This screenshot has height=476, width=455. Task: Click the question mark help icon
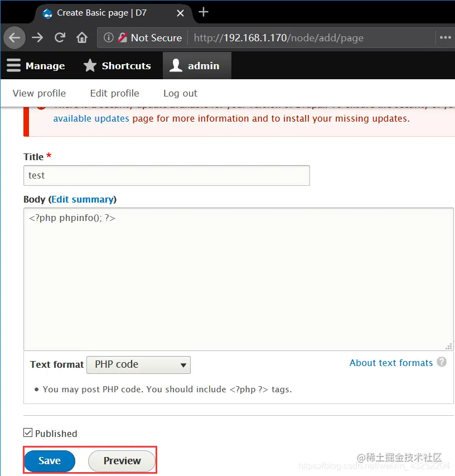(x=442, y=362)
